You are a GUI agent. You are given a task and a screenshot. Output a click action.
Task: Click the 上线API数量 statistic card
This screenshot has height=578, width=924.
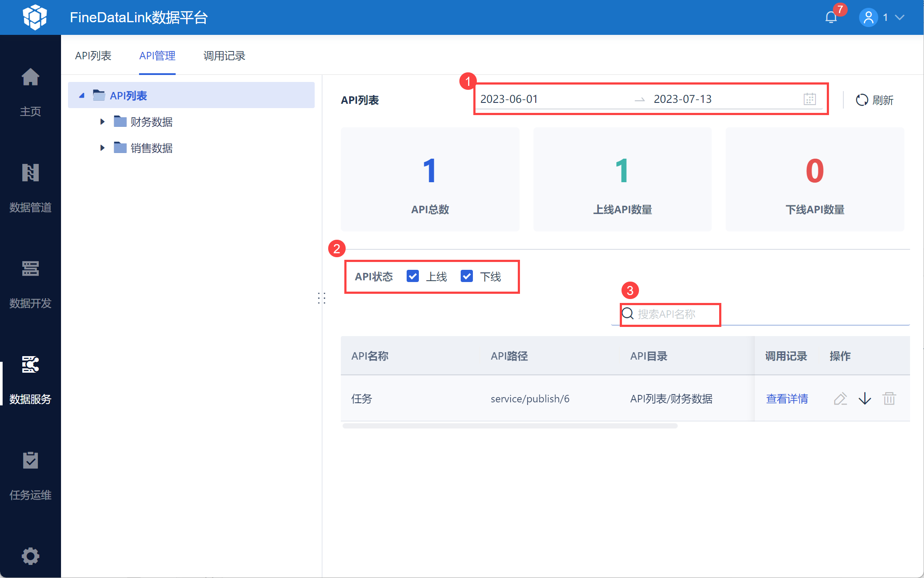point(622,179)
